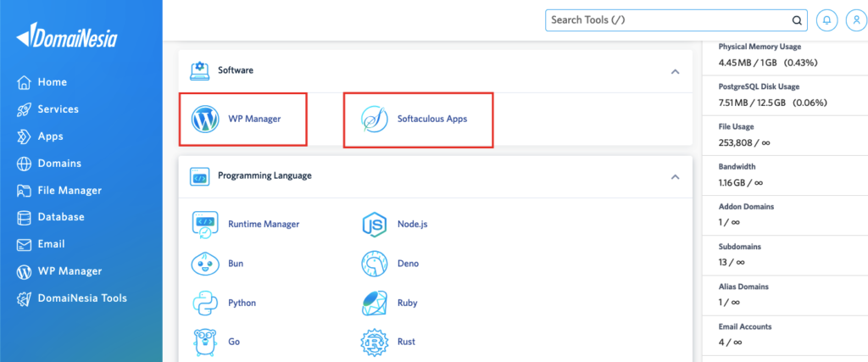
Task: Click the Home house icon in sidebar
Action: pyautogui.click(x=24, y=82)
